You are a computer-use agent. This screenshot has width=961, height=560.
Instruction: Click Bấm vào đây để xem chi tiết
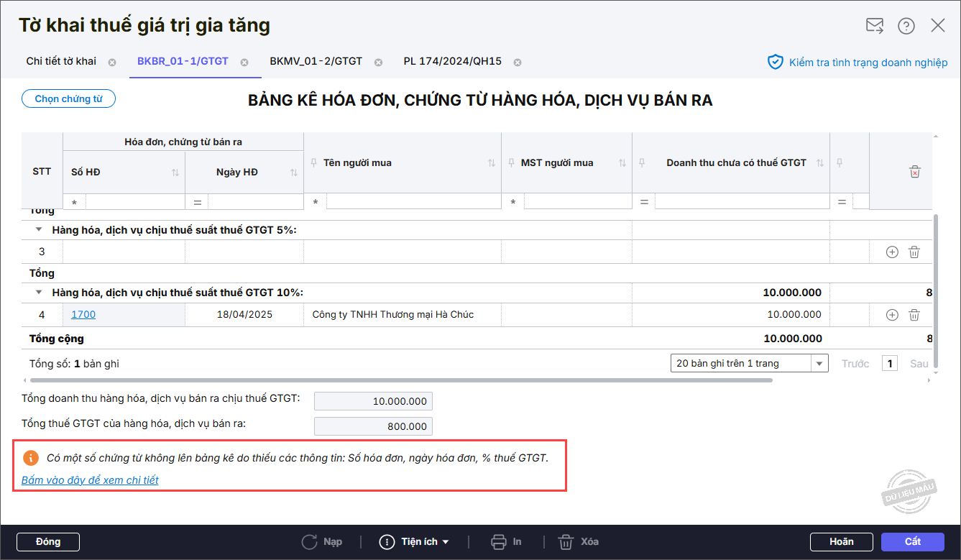90,480
